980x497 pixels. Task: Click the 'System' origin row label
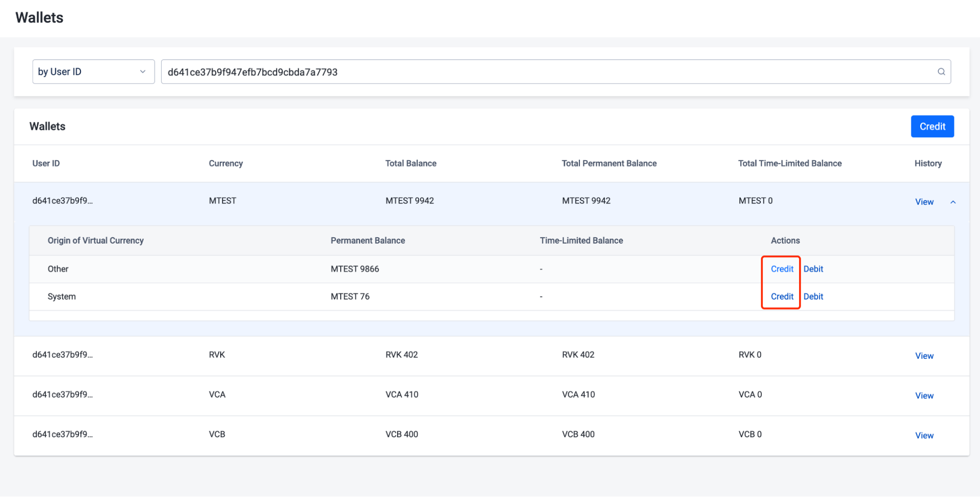[61, 297]
